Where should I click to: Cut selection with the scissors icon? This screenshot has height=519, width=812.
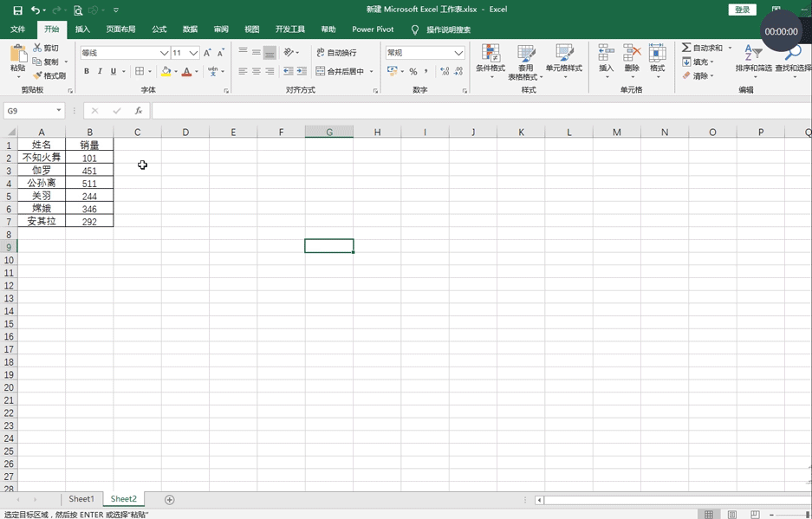point(37,48)
